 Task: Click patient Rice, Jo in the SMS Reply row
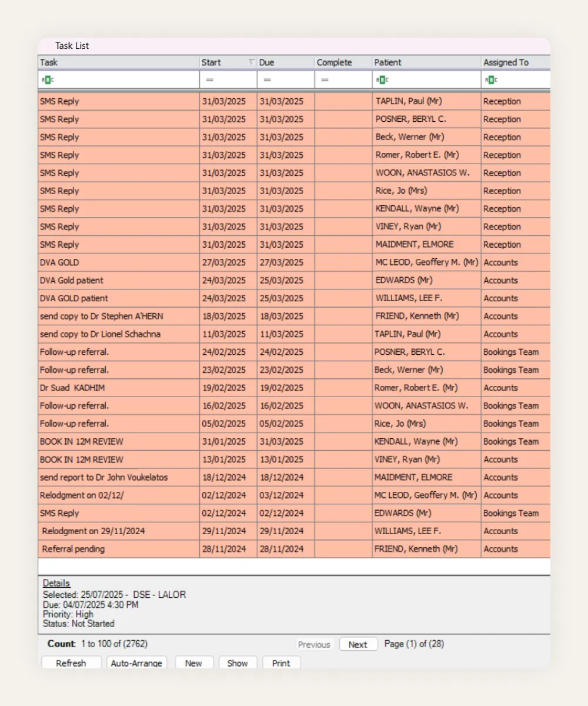click(427, 191)
